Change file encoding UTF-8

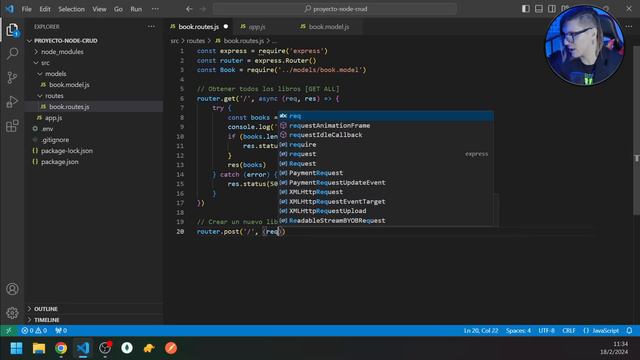547,331
